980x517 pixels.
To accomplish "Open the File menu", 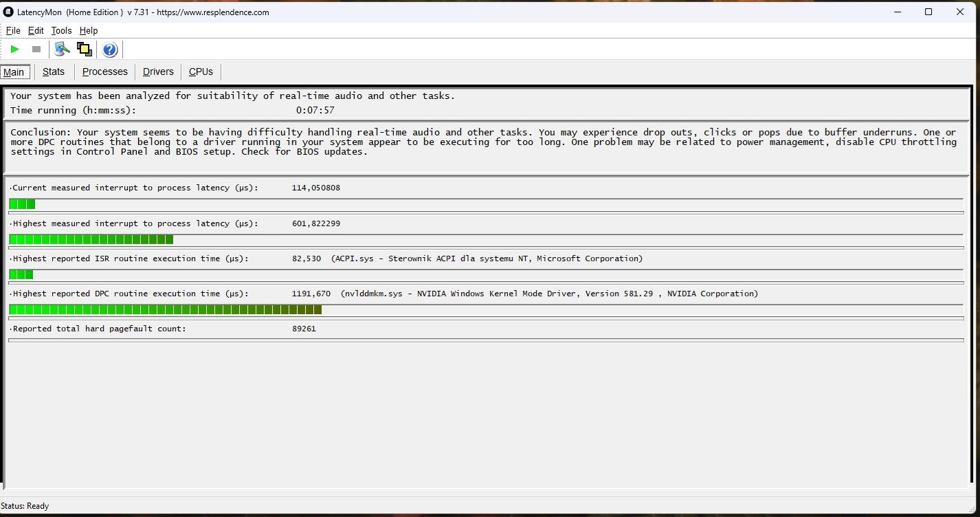I will 13,30.
